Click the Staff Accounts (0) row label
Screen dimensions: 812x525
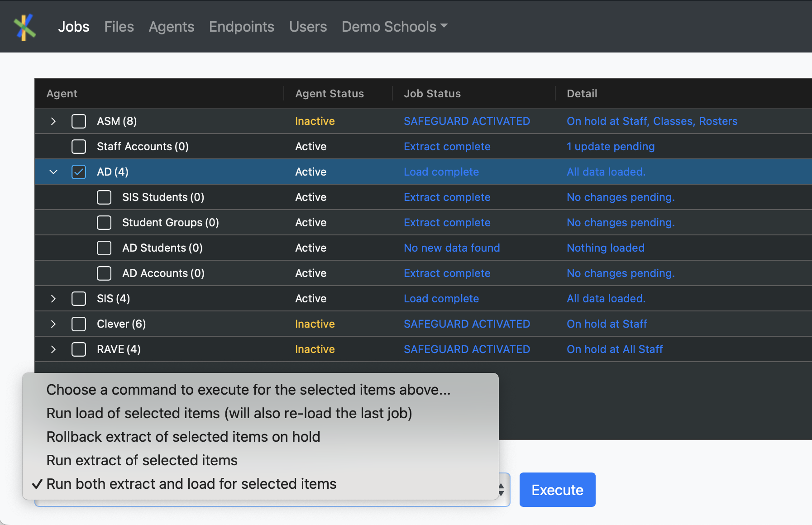(x=143, y=147)
